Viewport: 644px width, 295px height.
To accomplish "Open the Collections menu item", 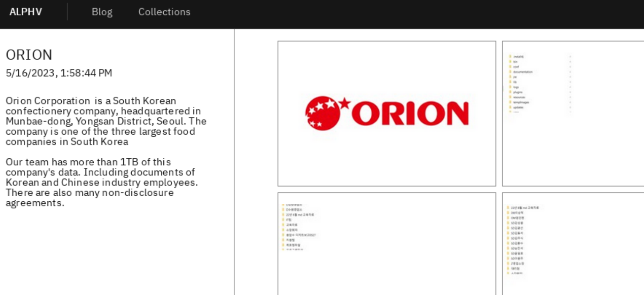I will tap(164, 12).
